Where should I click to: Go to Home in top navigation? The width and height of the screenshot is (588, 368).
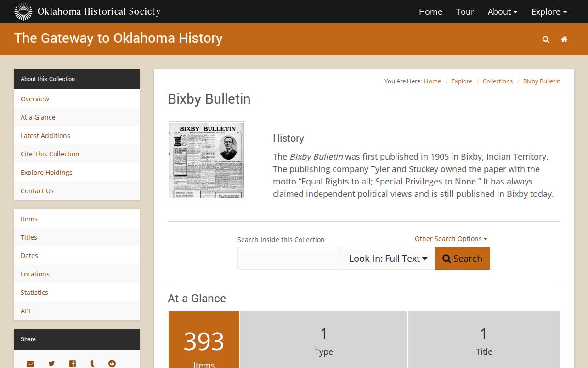pyautogui.click(x=430, y=12)
